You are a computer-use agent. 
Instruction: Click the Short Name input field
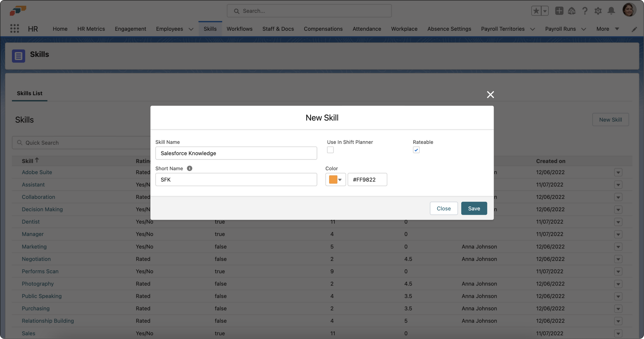pos(236,179)
